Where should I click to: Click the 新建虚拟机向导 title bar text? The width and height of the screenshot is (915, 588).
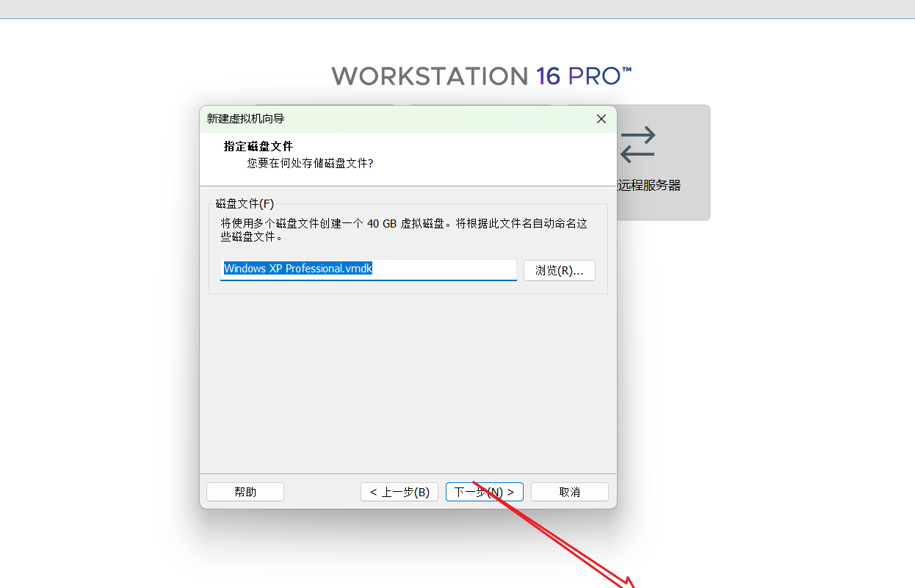tap(245, 118)
